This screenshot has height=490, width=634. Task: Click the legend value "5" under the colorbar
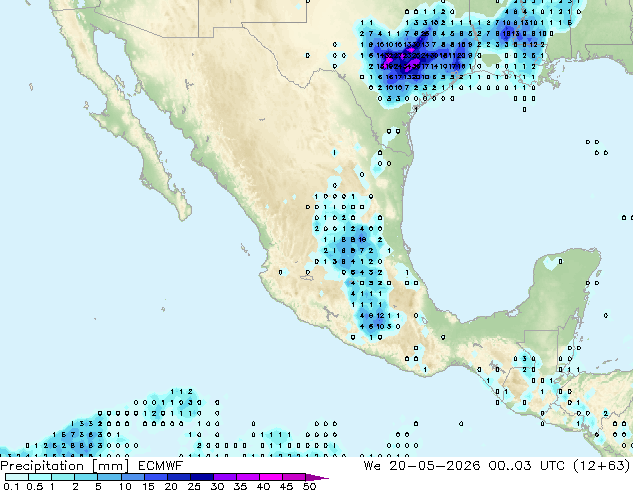tap(98, 486)
